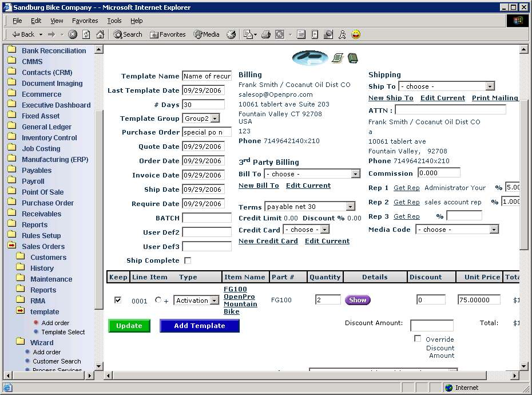Click the green Update button
Image resolution: width=532 pixels, height=395 pixels.
[x=129, y=326]
